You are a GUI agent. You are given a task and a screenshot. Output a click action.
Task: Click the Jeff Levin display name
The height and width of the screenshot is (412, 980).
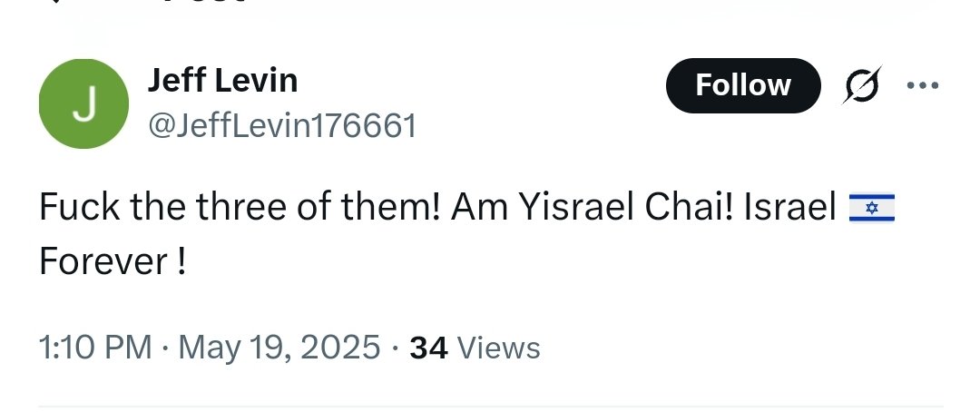222,82
